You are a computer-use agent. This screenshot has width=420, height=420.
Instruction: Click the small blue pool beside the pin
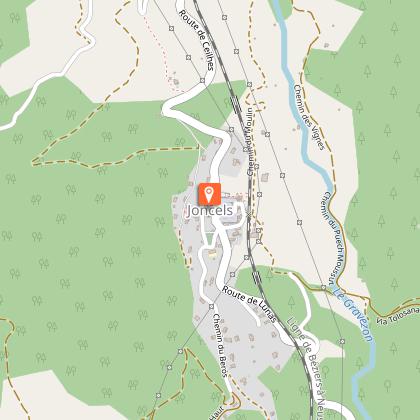(x=227, y=200)
